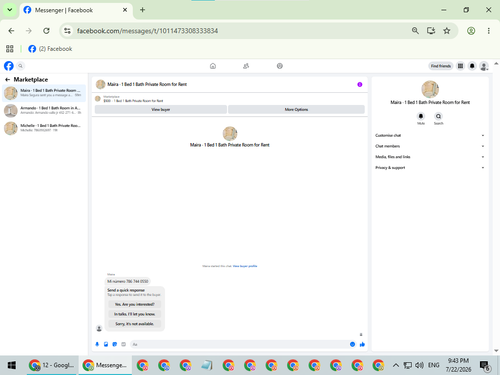
Task: Send a thumbs-up like
Action: pyautogui.click(x=362, y=344)
